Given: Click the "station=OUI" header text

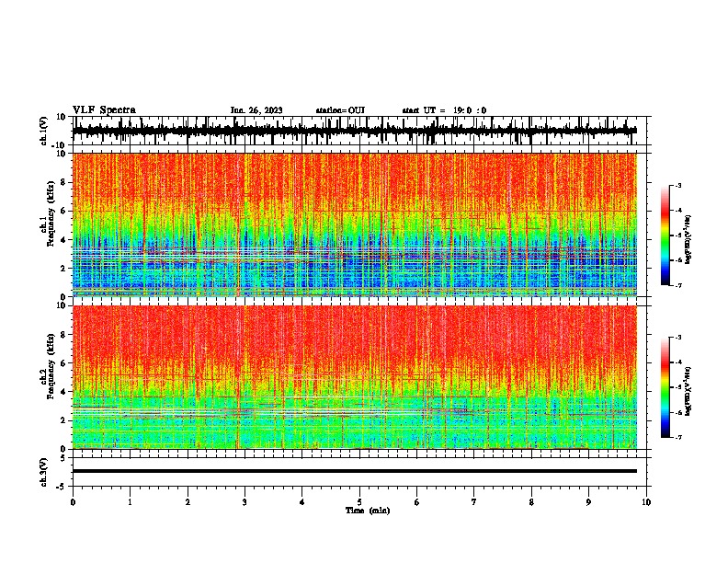Looking at the screenshot, I should click(x=340, y=110).
